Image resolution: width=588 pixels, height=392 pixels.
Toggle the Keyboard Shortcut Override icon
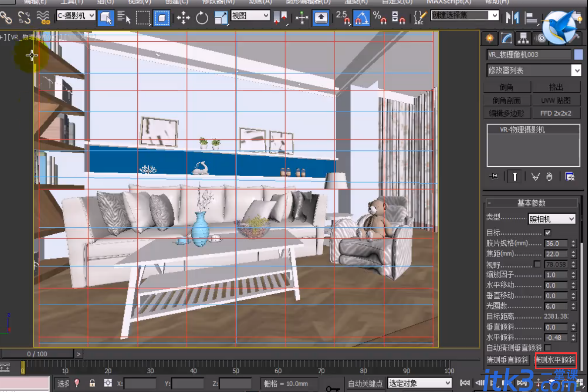click(x=321, y=18)
